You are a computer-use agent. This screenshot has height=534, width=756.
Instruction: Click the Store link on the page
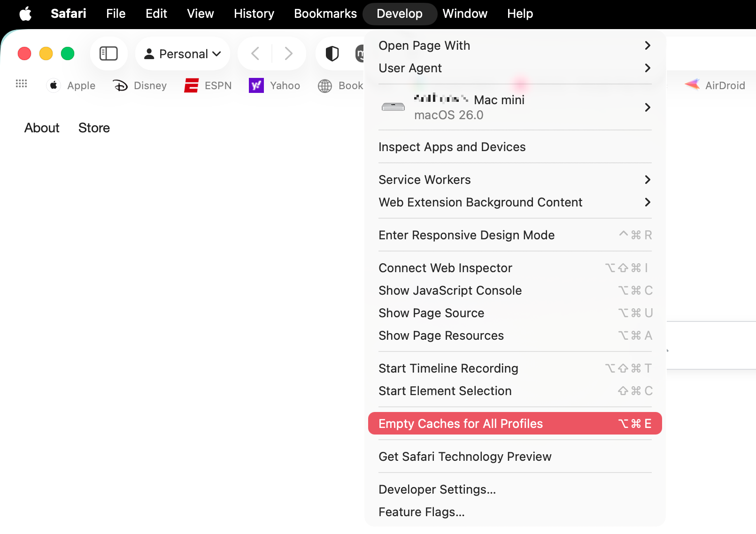coord(93,128)
